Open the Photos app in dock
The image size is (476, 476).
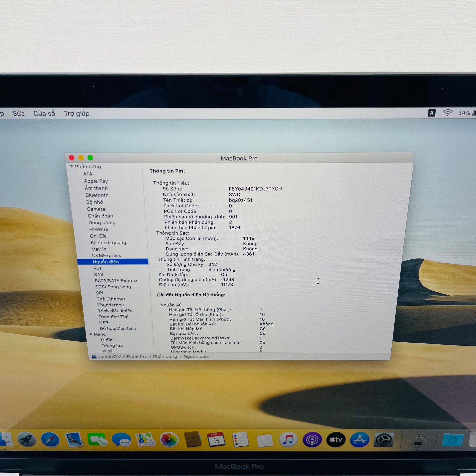(x=169, y=440)
